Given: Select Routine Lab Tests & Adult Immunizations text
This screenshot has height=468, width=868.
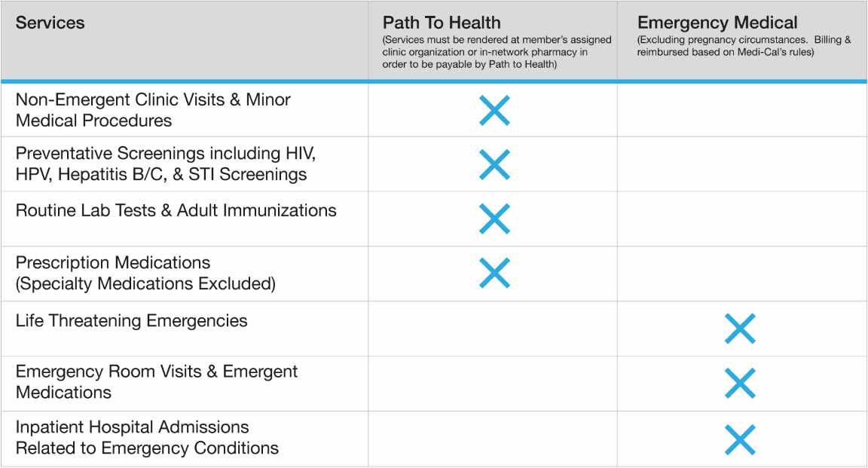Looking at the screenshot, I should pyautogui.click(x=176, y=210).
